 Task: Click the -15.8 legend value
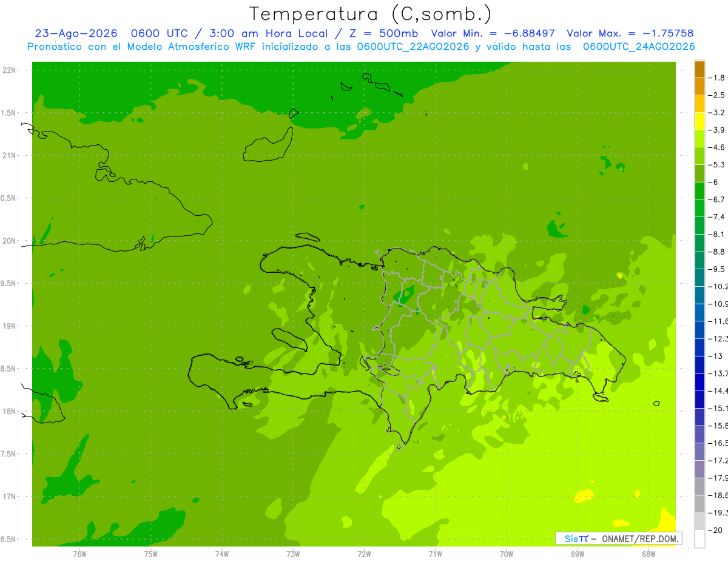point(718,426)
